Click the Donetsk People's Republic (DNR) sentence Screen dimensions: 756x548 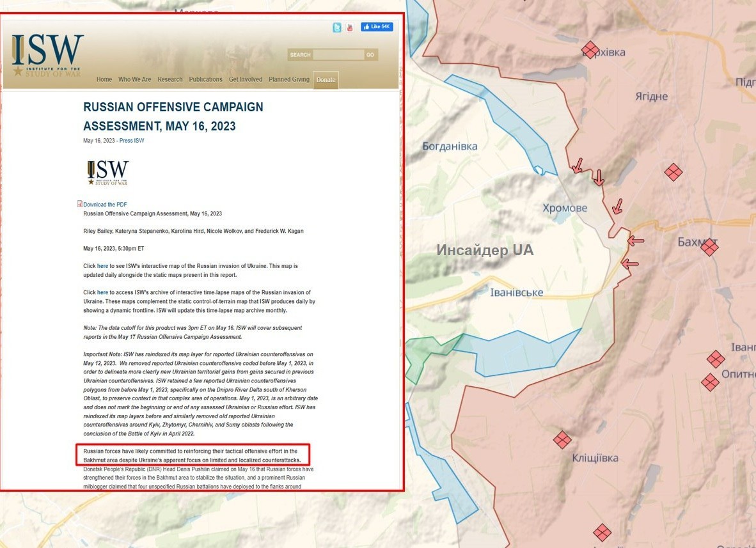click(198, 478)
